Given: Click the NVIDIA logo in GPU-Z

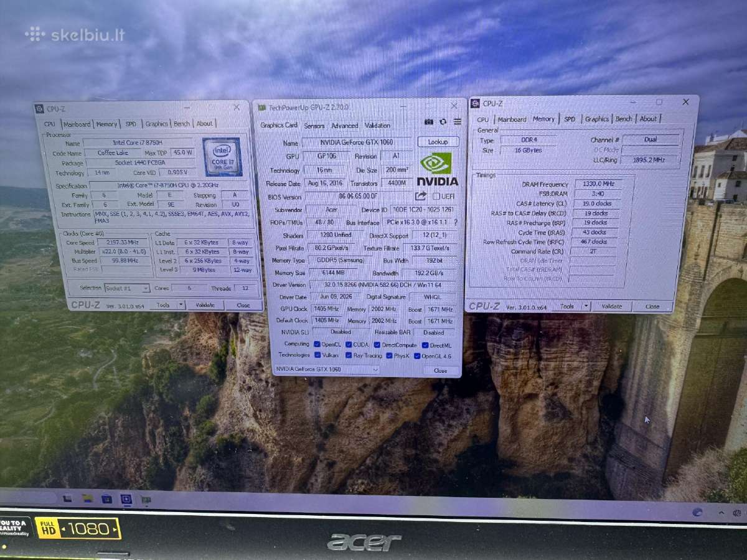Looking at the screenshot, I should [x=437, y=169].
